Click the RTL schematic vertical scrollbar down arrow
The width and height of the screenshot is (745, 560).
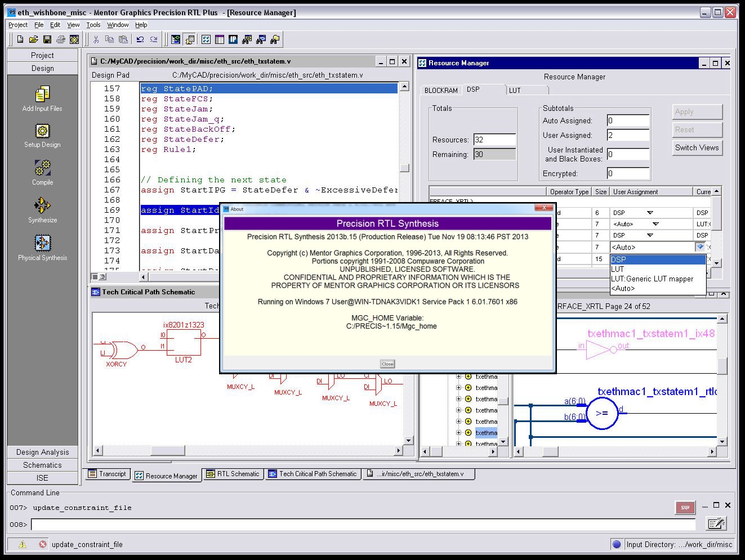(x=722, y=441)
